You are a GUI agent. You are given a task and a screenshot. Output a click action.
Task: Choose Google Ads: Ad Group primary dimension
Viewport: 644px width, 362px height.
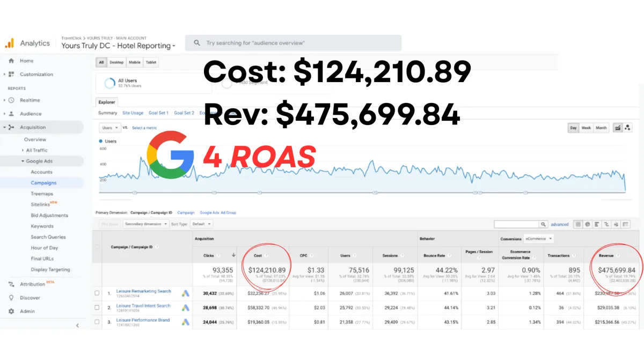217,213
